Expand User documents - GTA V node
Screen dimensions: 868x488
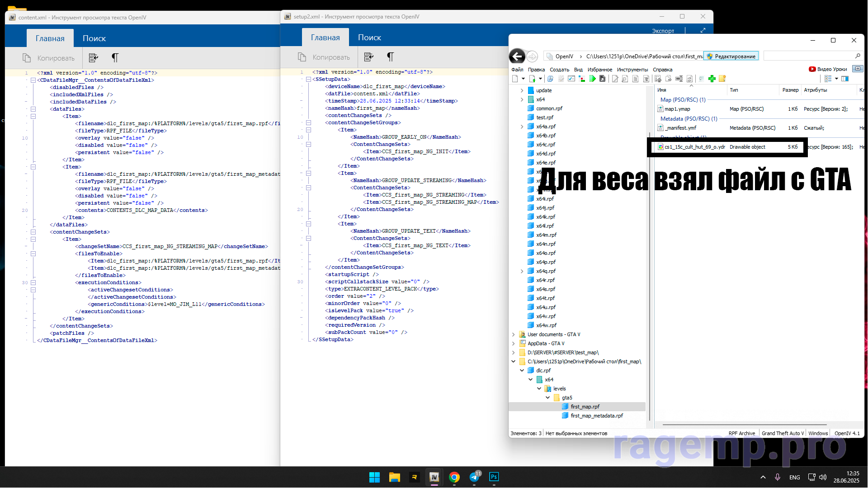click(x=514, y=334)
